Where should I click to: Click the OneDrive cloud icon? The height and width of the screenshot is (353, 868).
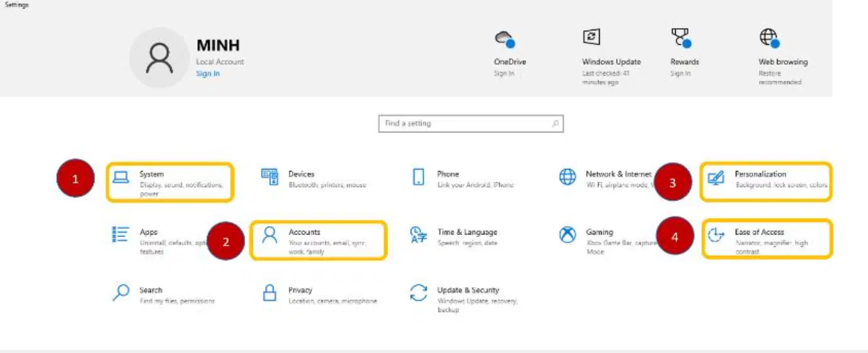[x=505, y=39]
